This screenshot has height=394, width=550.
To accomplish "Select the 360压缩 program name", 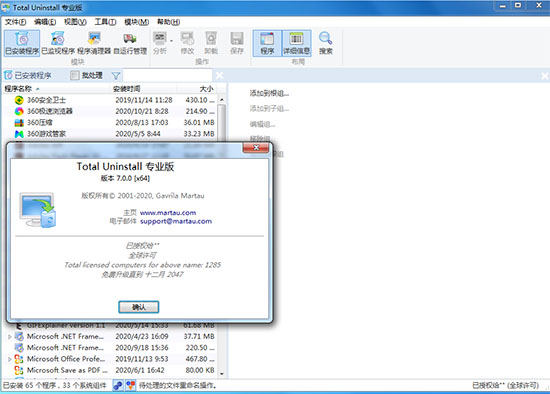I will (40, 123).
